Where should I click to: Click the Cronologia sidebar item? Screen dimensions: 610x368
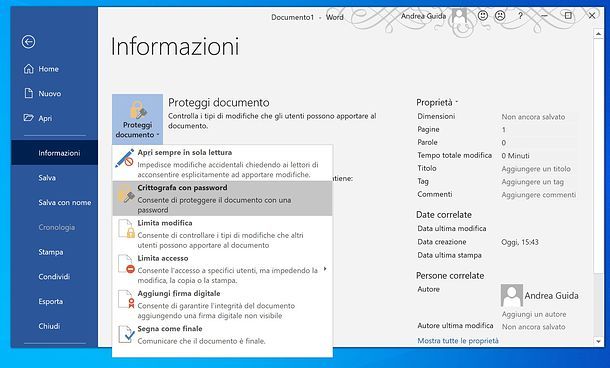[54, 227]
